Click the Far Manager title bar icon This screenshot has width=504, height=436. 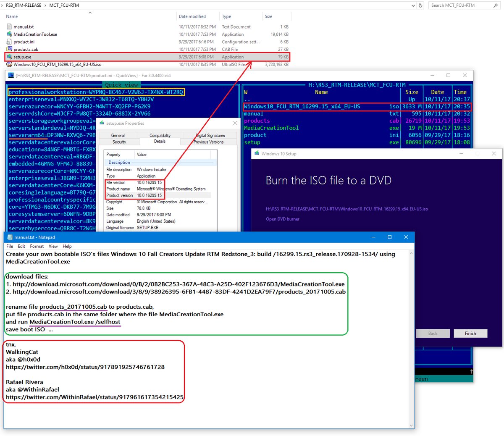click(11, 76)
